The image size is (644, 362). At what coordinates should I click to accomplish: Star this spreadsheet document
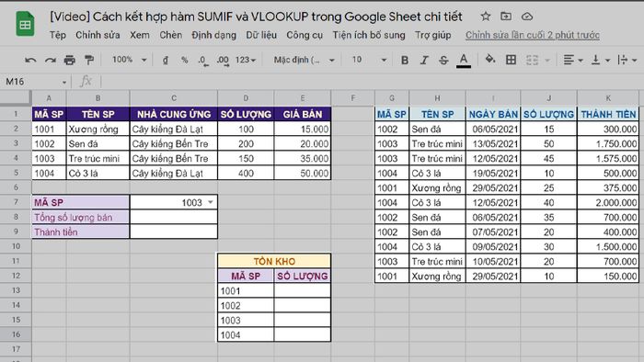tap(486, 17)
